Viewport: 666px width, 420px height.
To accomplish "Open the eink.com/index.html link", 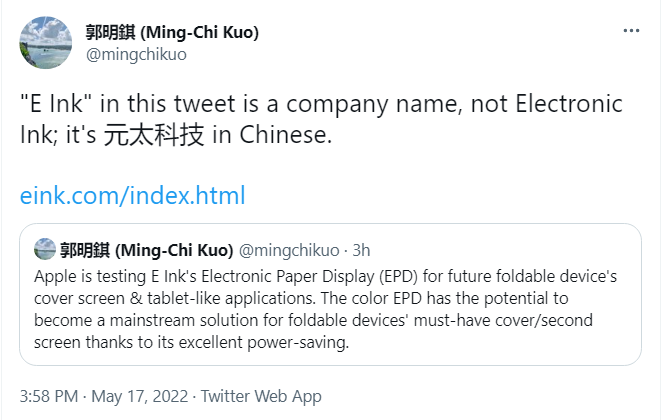I will (x=132, y=195).
